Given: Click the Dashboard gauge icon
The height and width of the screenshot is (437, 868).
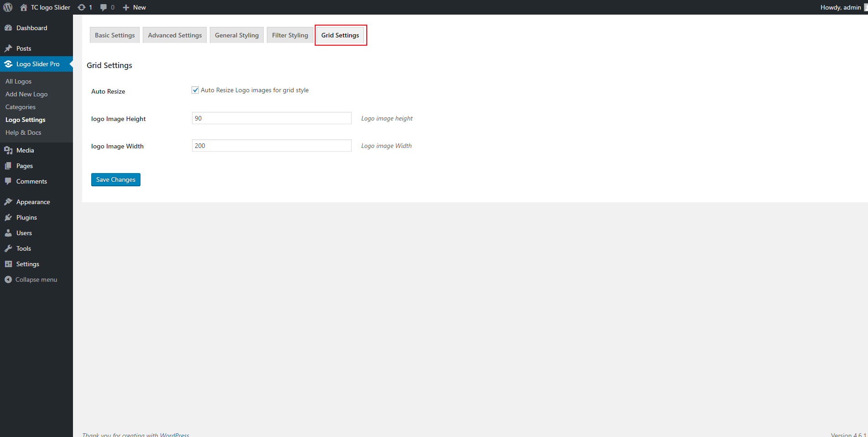Looking at the screenshot, I should click(8, 28).
